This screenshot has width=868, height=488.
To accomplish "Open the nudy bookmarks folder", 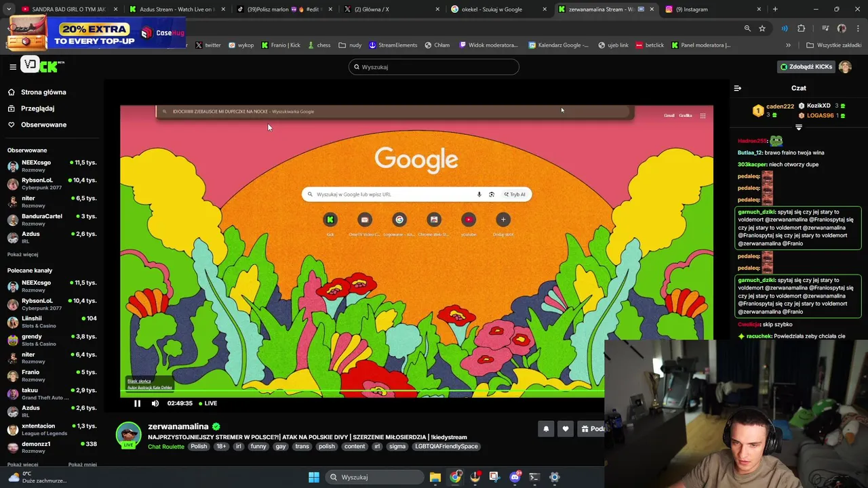I will point(350,45).
